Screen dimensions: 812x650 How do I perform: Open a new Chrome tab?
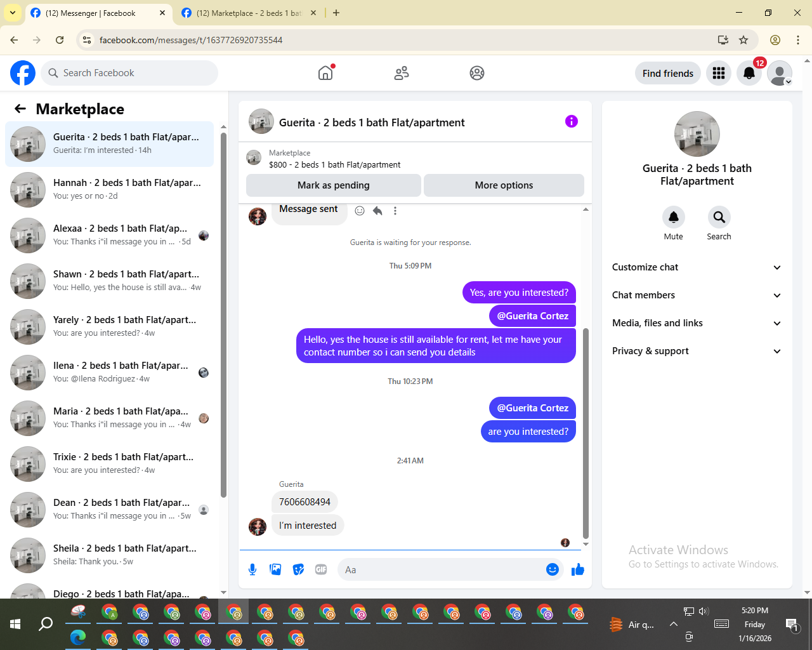(336, 13)
